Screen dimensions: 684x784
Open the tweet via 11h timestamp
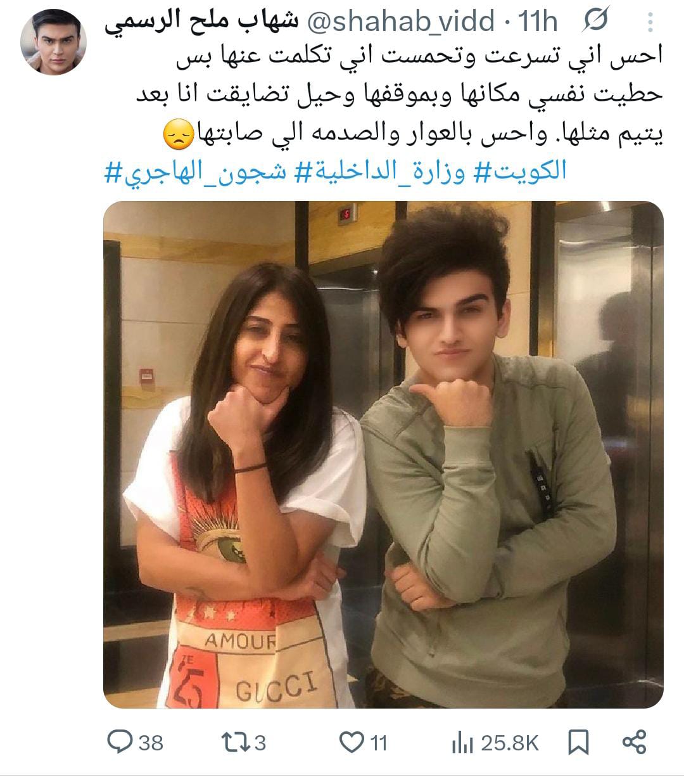click(538, 22)
